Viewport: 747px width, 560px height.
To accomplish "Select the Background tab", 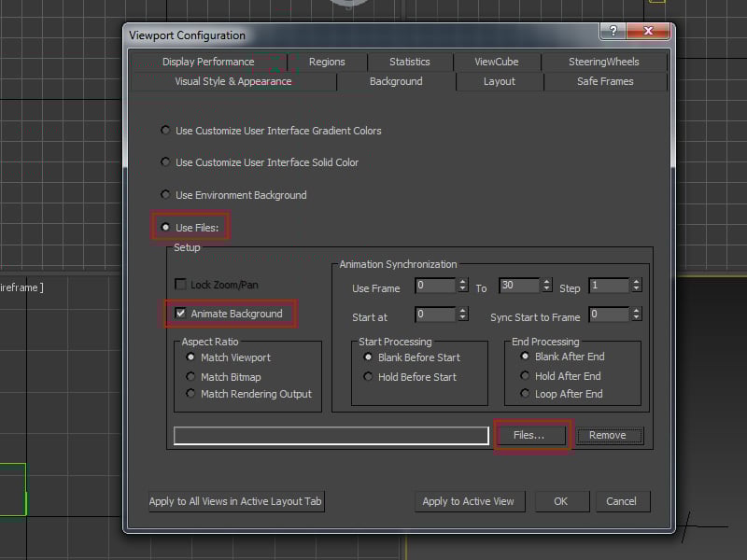I will [x=396, y=81].
